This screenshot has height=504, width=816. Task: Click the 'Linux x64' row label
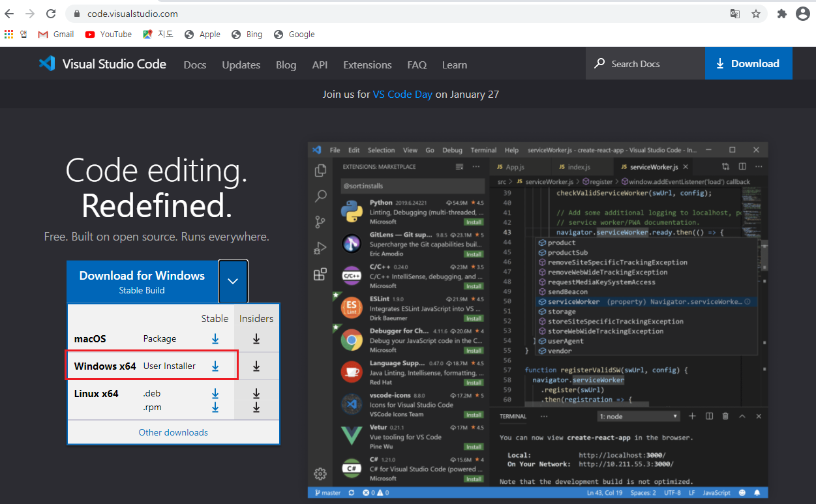pyautogui.click(x=97, y=394)
